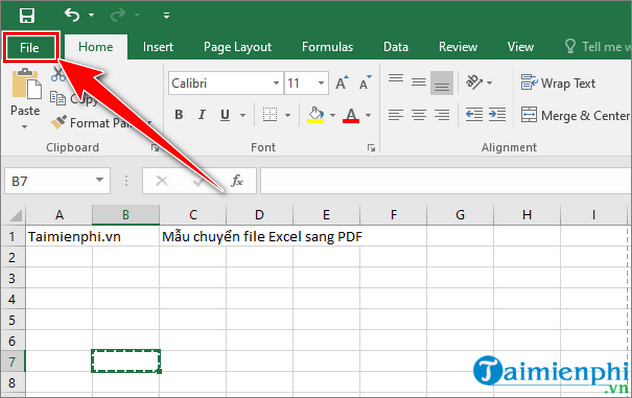Image resolution: width=632 pixels, height=398 pixels.
Task: Open the Page Layout tab
Action: coord(237,47)
